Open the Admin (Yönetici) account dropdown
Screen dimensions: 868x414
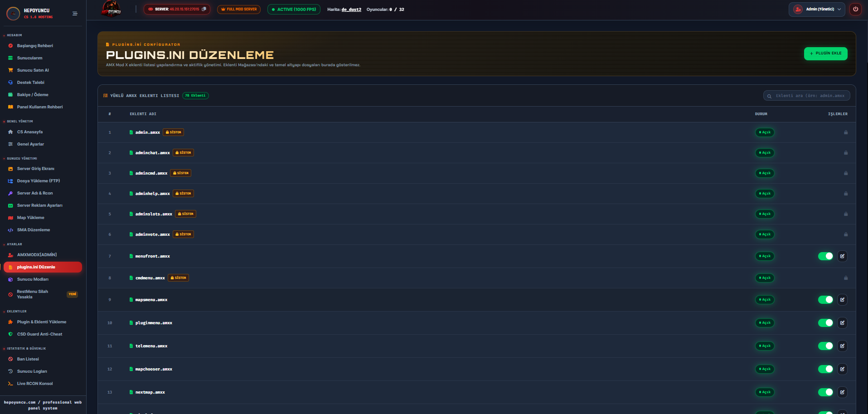pos(817,9)
